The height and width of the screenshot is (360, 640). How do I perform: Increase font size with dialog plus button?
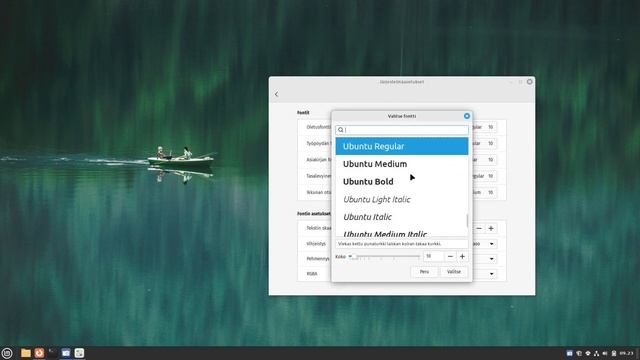pyautogui.click(x=462, y=256)
